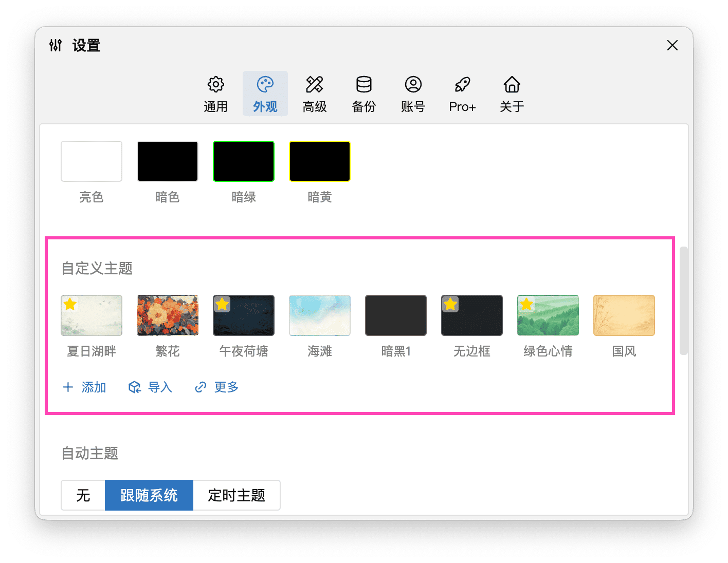Select the 午夜荷塘 theme thumbnail
Screen dimensions: 728x563
(x=244, y=315)
